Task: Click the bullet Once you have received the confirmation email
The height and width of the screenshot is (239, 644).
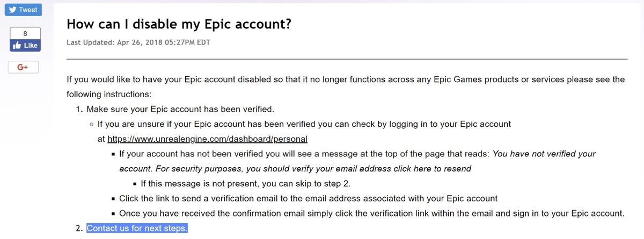Action: pos(372,213)
